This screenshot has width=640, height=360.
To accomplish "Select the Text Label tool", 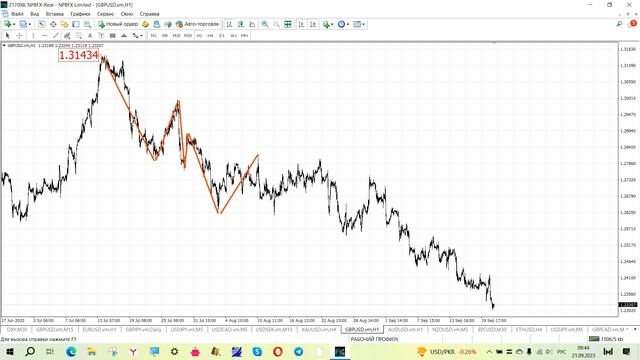I will [x=101, y=36].
